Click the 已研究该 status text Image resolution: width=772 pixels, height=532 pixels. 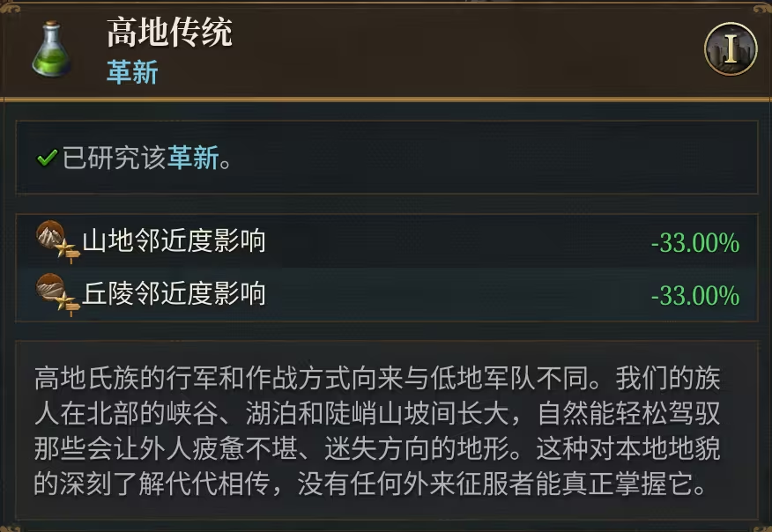[x=115, y=160]
